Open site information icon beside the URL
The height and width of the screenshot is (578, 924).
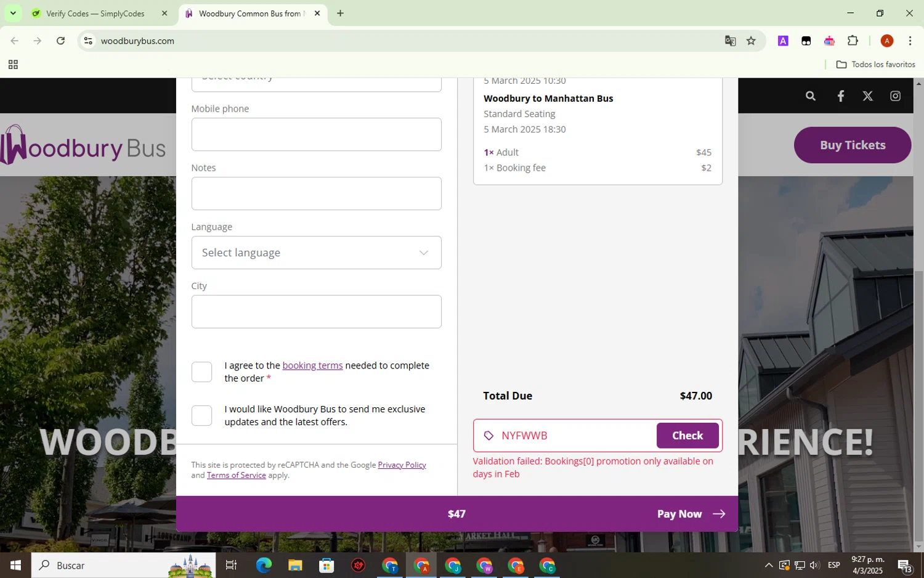(x=88, y=41)
